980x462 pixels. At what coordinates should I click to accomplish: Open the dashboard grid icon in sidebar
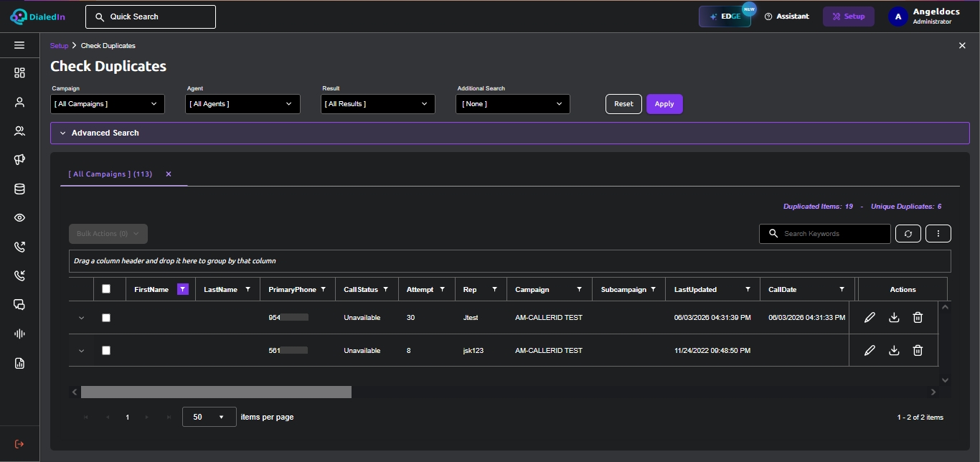coord(19,72)
